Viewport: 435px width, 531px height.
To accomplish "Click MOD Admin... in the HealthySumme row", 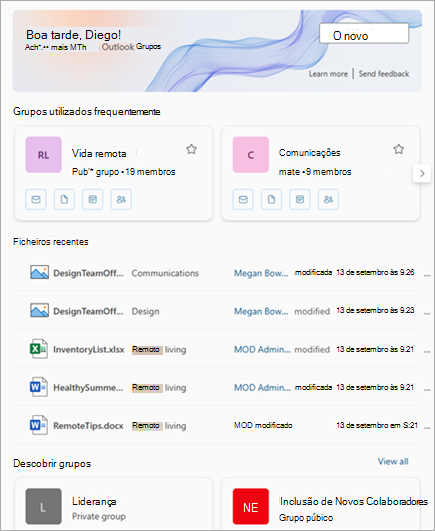I will (x=262, y=388).
